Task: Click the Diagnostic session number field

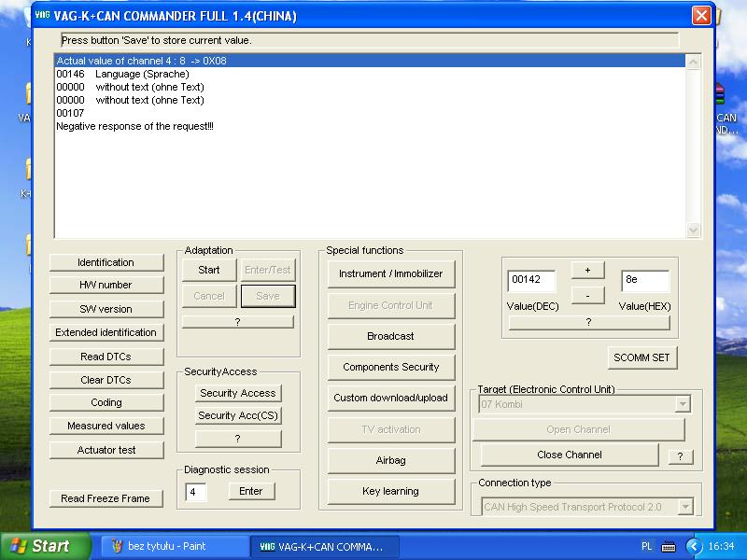Action: (x=196, y=492)
